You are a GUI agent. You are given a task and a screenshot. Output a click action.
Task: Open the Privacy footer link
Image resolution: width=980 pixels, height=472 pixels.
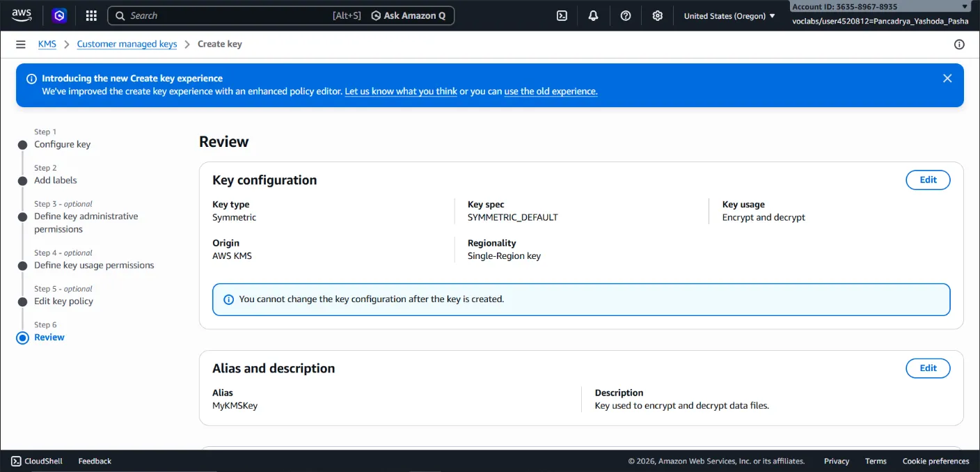point(837,461)
